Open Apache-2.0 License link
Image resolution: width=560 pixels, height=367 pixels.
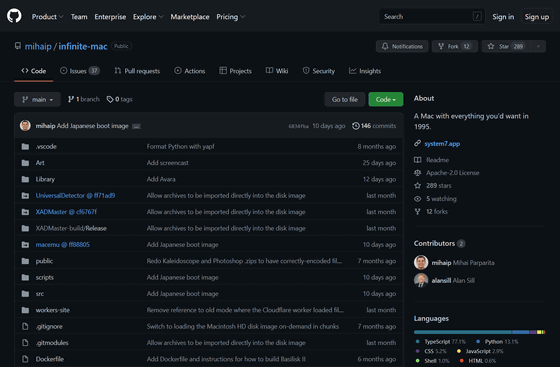tap(452, 173)
